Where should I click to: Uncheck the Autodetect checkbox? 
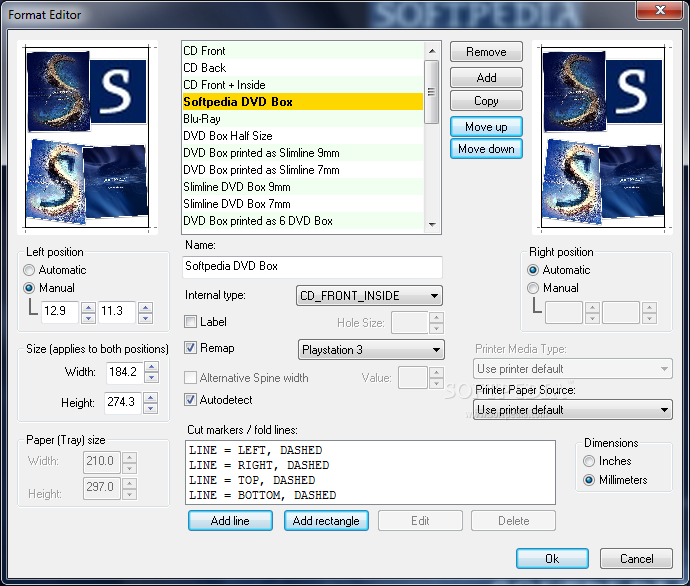click(x=191, y=400)
